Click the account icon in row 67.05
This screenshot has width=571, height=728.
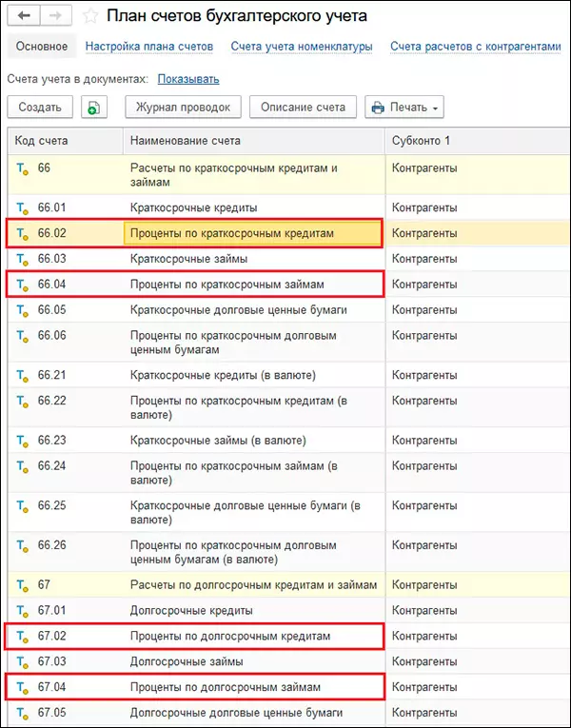(x=24, y=713)
